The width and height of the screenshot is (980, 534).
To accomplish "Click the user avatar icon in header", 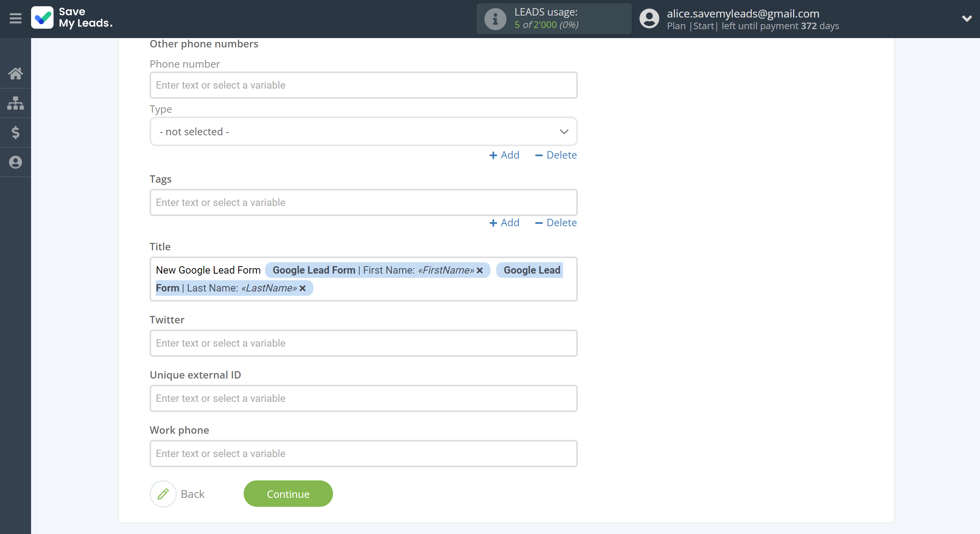I will [x=649, y=19].
